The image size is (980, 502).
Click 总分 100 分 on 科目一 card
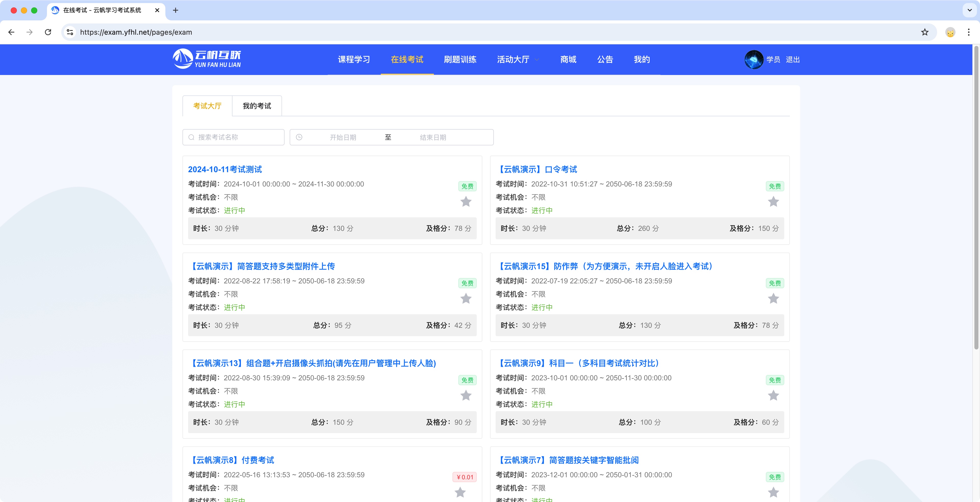[x=640, y=422]
